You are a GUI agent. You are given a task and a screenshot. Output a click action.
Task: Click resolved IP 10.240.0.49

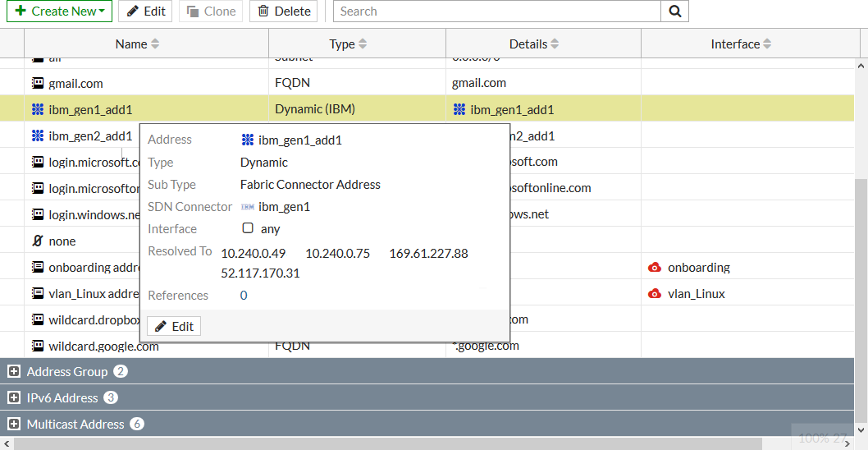[x=253, y=253]
